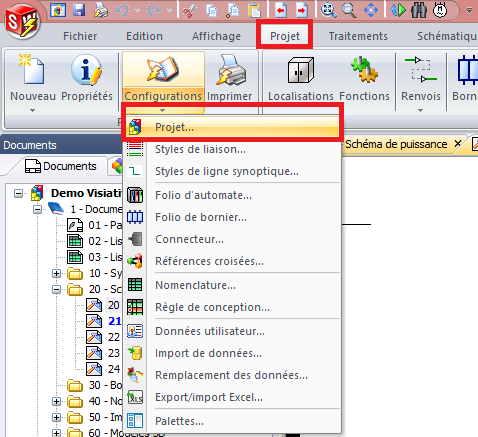Click the binoculars search icon
The image size is (478, 437).
point(419,10)
